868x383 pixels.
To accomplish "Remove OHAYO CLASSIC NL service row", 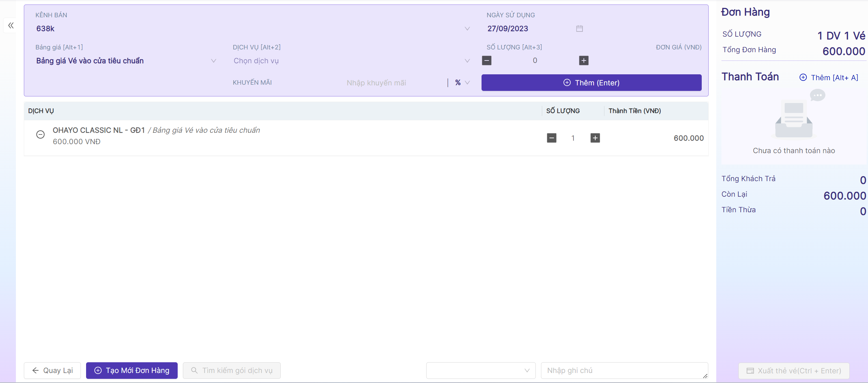I will pyautogui.click(x=40, y=134).
